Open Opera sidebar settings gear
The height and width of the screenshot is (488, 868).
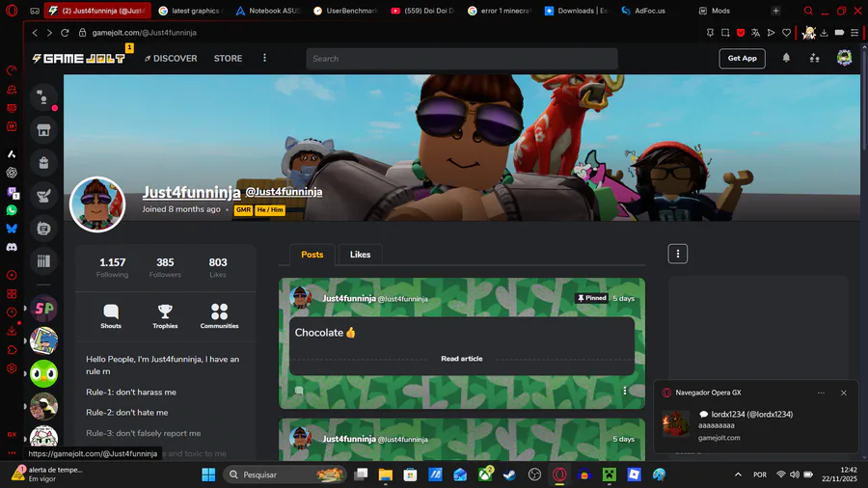coord(12,368)
